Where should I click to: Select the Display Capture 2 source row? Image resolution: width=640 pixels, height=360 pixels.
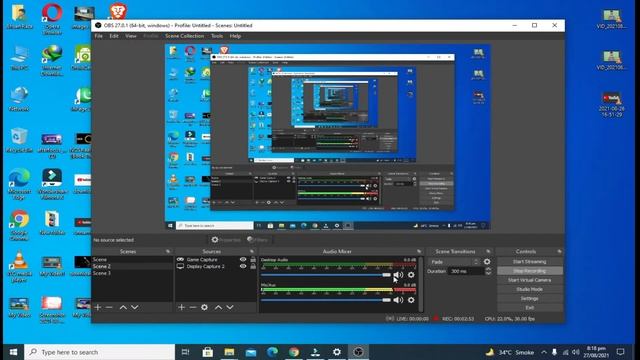click(216, 266)
